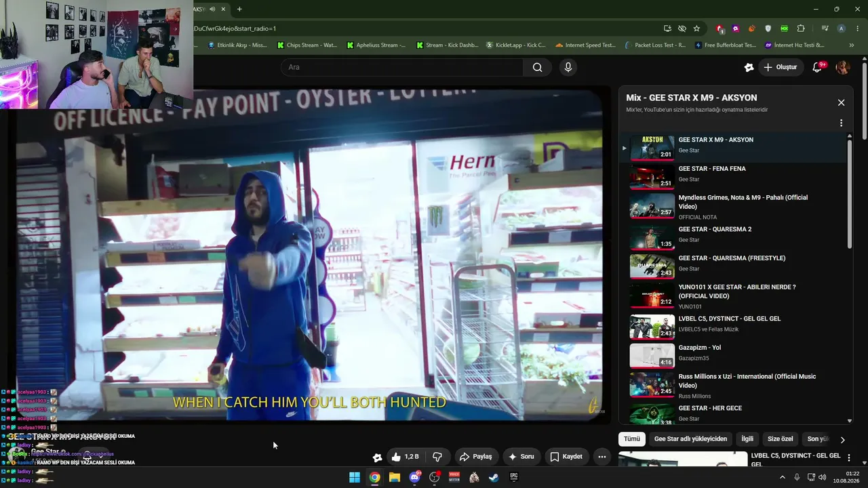Click the Paylaş share button

point(476,457)
